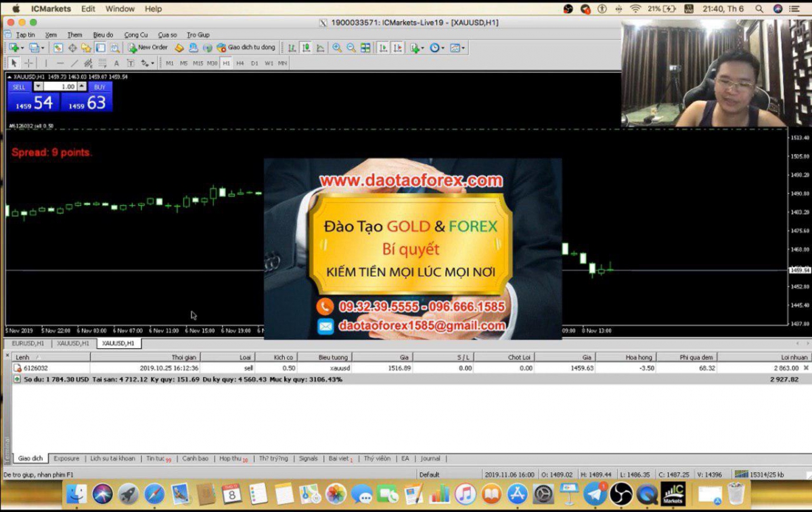Open the Signals terminal tab
812x512 pixels.
pyautogui.click(x=308, y=458)
